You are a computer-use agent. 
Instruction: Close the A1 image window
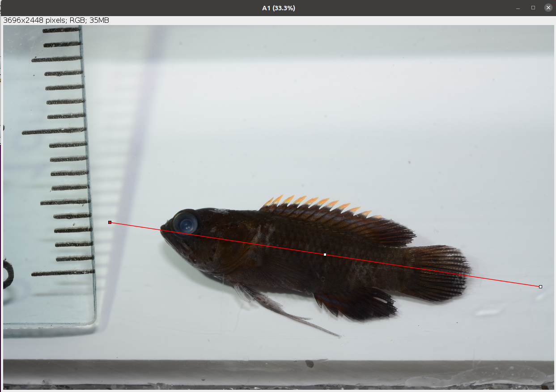(x=548, y=8)
